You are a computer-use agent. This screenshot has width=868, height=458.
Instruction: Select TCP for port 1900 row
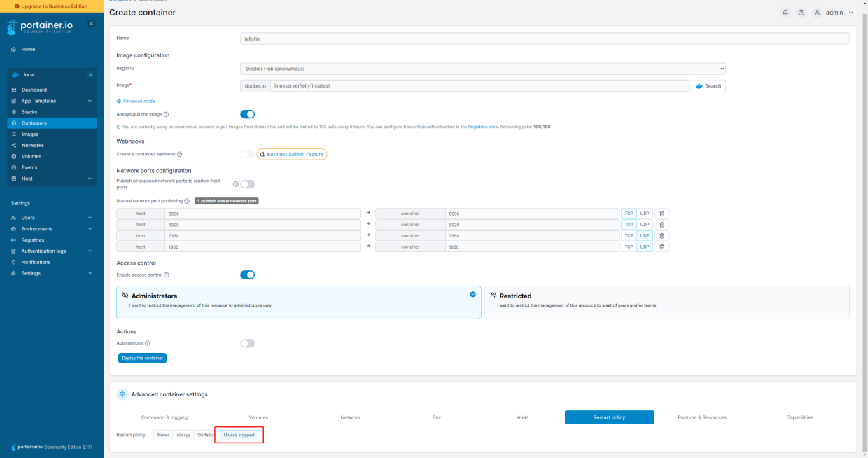click(x=629, y=247)
